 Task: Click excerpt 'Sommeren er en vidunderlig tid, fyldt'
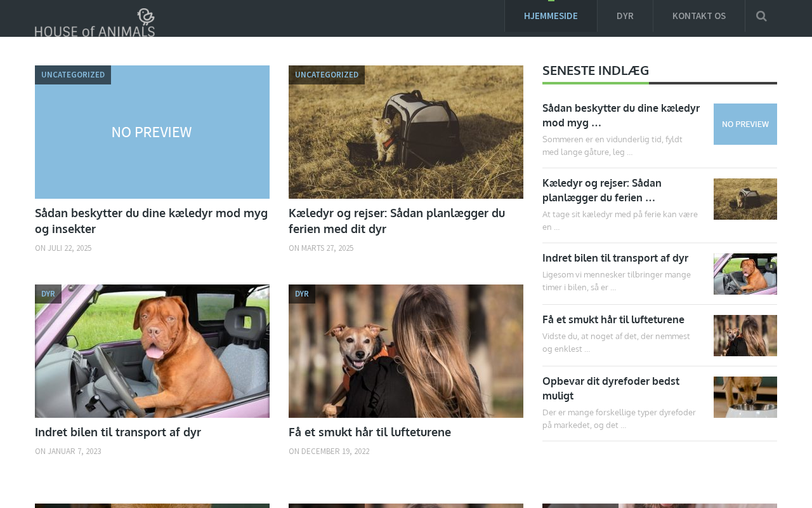click(x=612, y=139)
